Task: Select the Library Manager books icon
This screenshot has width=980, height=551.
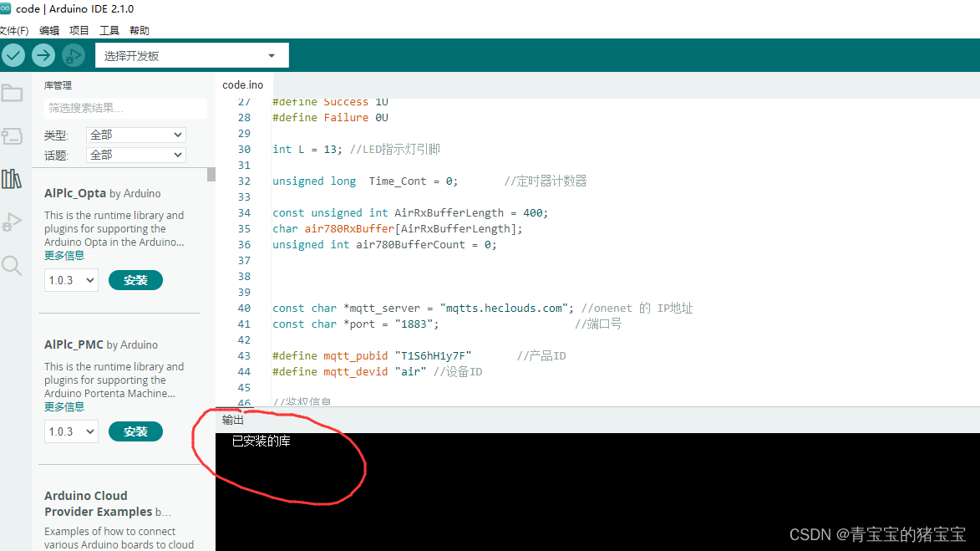Action: [13, 179]
